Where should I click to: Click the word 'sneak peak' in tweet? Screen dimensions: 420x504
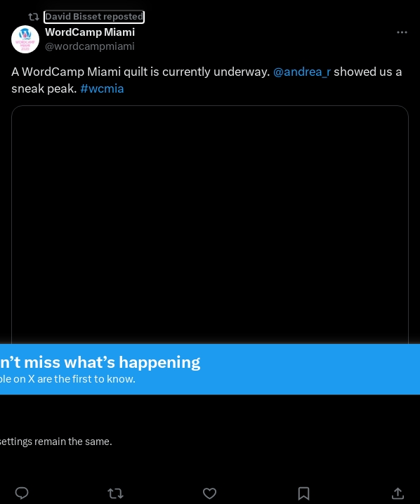[x=44, y=88]
